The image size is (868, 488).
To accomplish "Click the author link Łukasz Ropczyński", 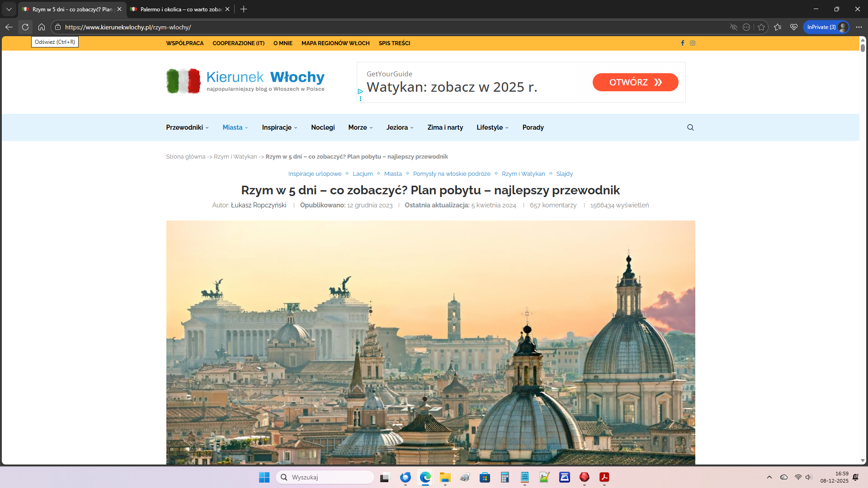I will [x=259, y=205].
